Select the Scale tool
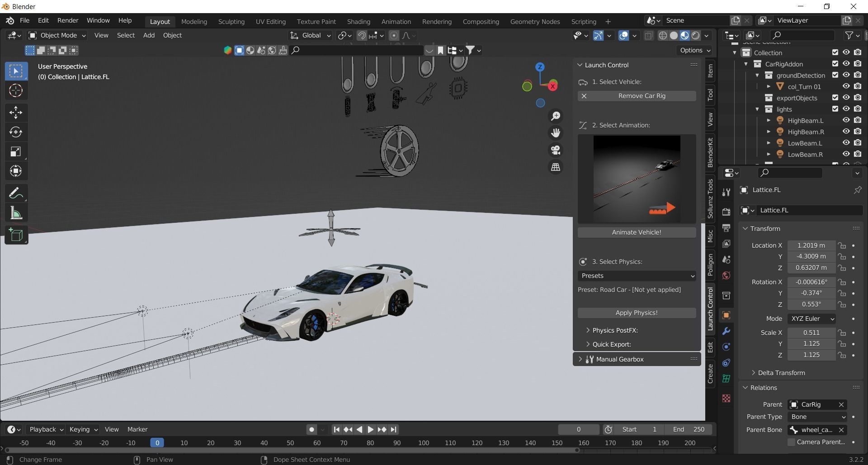This screenshot has height=465, width=868. tap(16, 151)
